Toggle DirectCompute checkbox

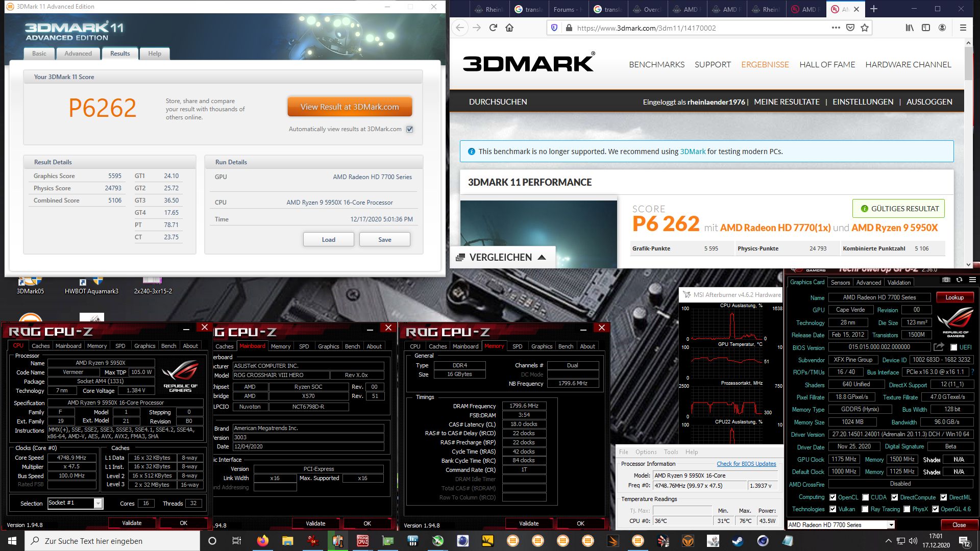pyautogui.click(x=894, y=497)
